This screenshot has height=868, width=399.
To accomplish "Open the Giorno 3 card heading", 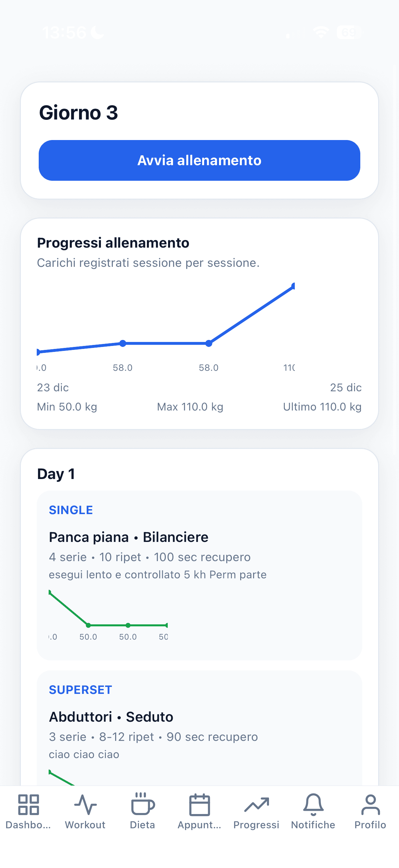I will click(78, 113).
